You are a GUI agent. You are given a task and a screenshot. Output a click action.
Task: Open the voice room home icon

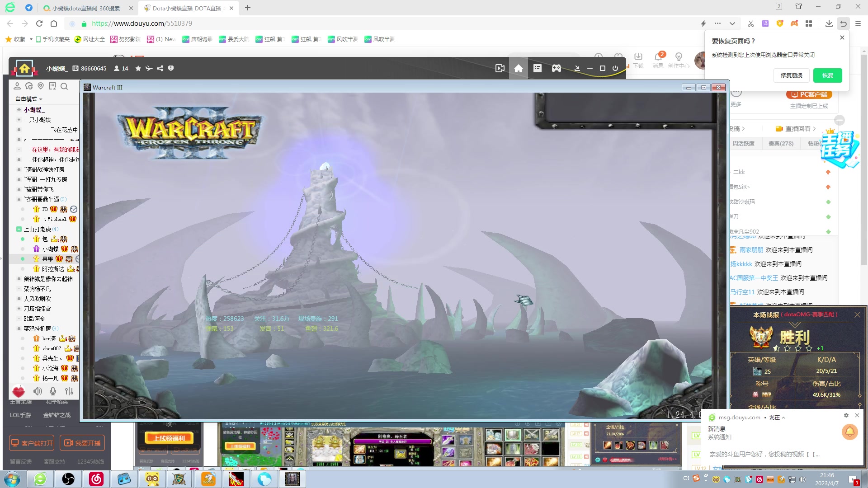tap(24, 69)
